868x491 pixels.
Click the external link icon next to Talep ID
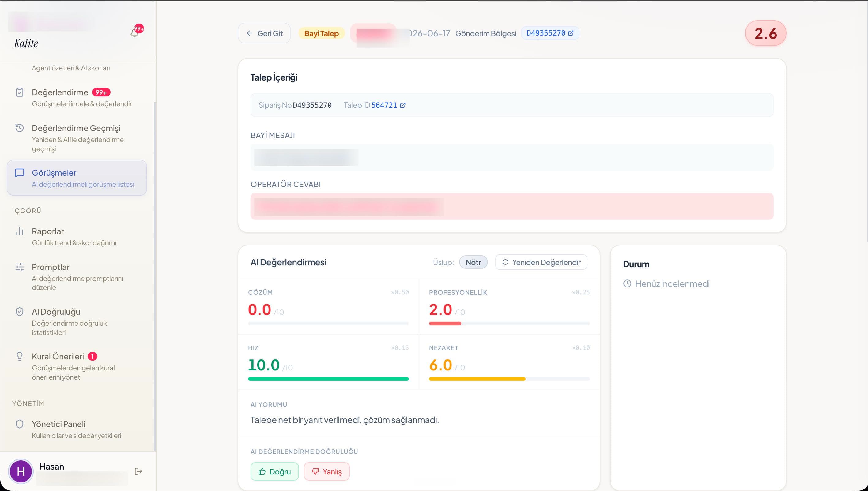[x=402, y=105]
